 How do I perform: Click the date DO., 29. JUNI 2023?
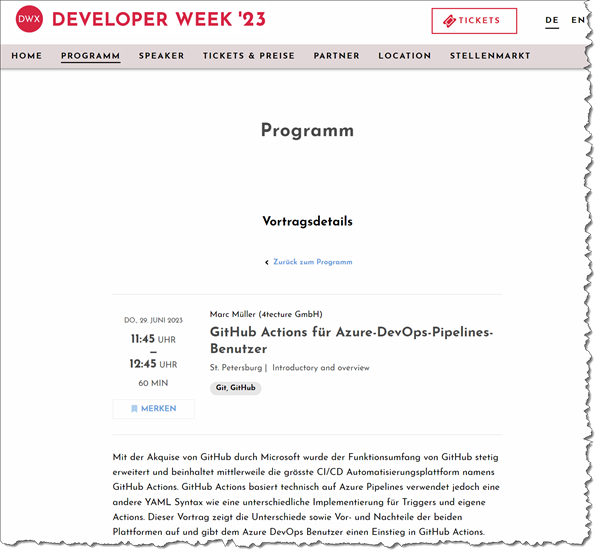pyautogui.click(x=153, y=320)
